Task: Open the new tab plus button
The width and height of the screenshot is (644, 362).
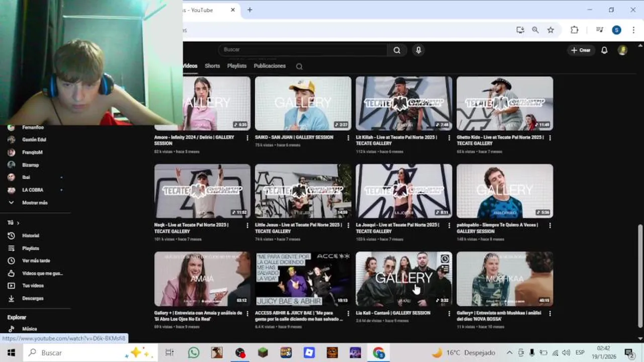Action: 250,10
